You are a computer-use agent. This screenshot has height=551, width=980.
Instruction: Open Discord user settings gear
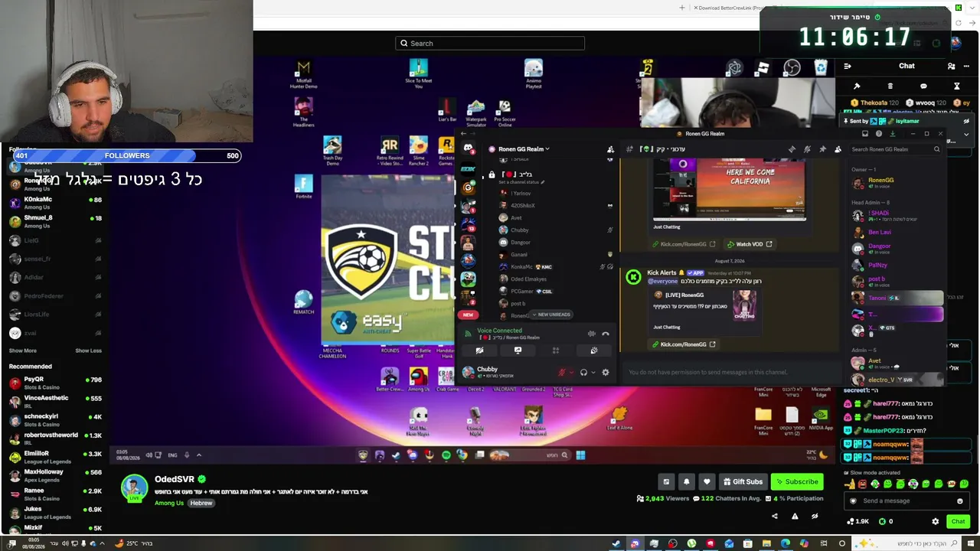pos(605,373)
